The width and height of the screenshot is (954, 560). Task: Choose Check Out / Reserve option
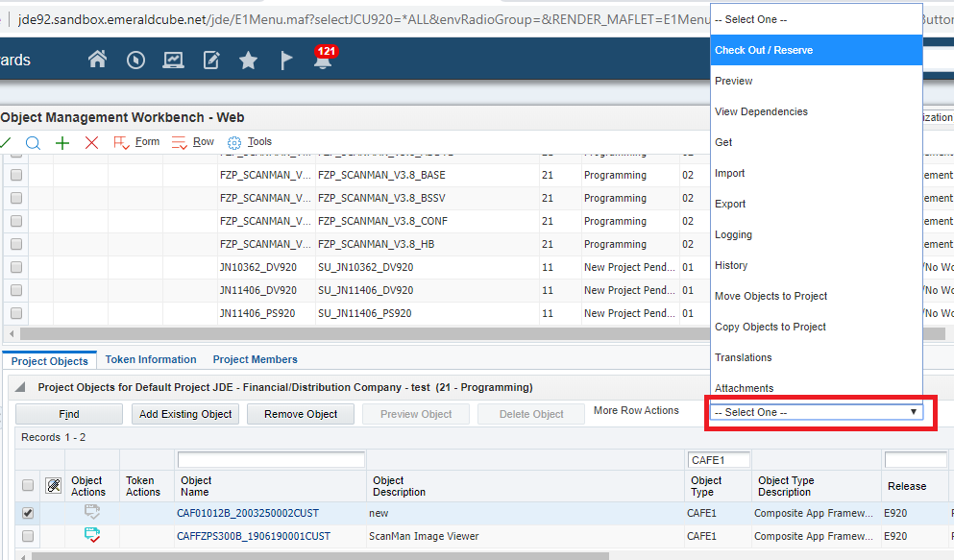click(817, 51)
